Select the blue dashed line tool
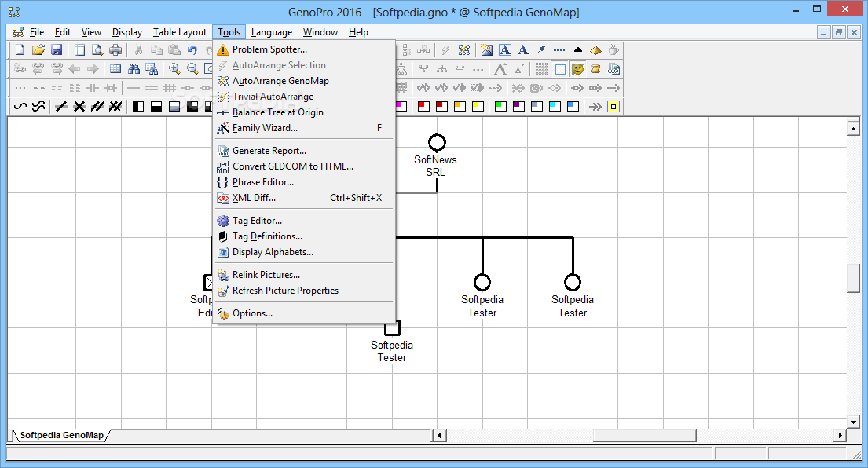The image size is (868, 468). tap(559, 49)
